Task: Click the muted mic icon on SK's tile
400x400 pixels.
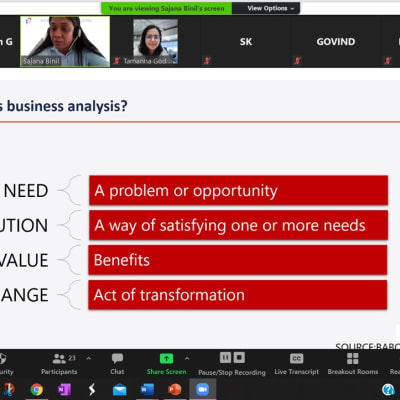Action: click(207, 61)
